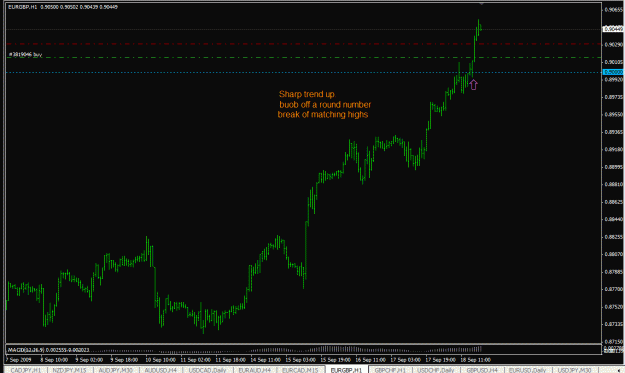This screenshot has width=625, height=373.
Task: Click the '16 Sep 11:00' time axis label
Action: click(371, 360)
